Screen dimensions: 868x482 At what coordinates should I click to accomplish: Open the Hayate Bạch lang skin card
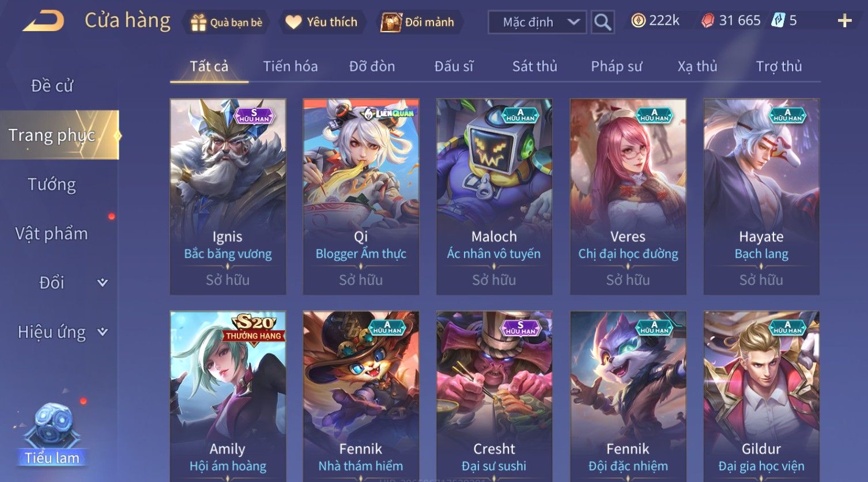[761, 197]
